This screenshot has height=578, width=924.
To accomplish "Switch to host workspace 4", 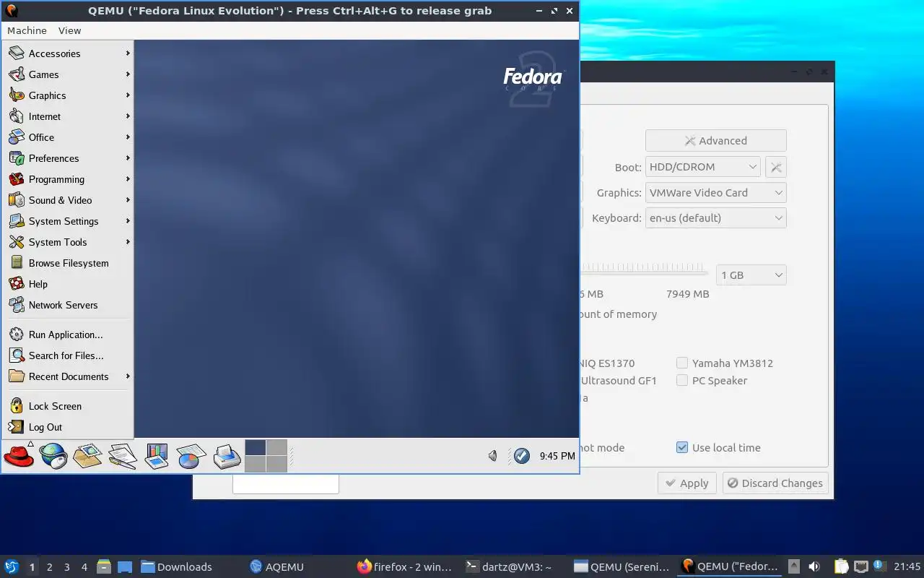I will click(x=84, y=567).
